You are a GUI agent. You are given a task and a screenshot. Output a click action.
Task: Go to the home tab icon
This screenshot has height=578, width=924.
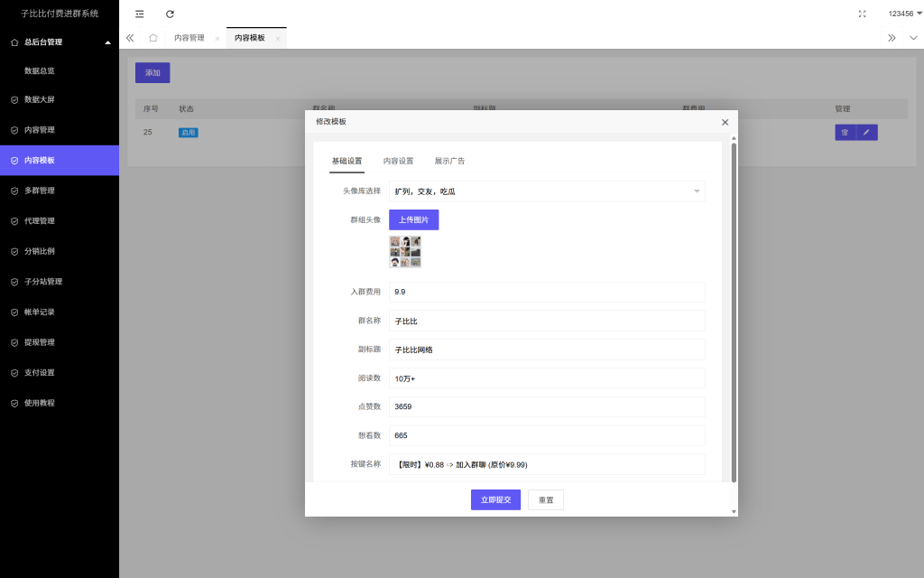coord(153,38)
